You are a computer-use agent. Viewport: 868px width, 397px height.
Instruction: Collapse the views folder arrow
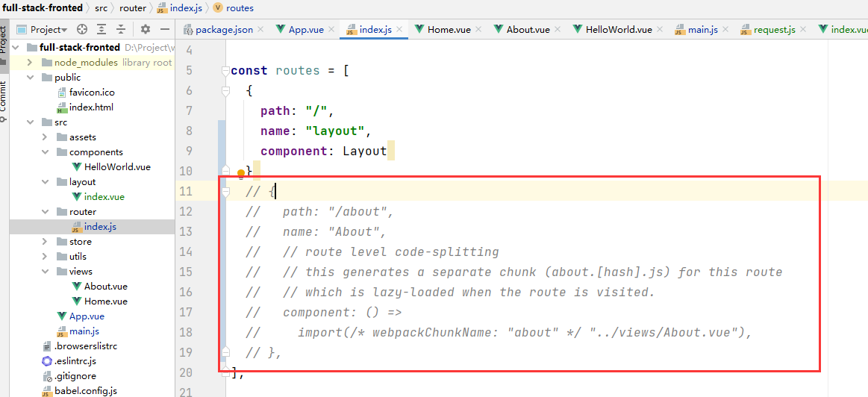tap(45, 272)
